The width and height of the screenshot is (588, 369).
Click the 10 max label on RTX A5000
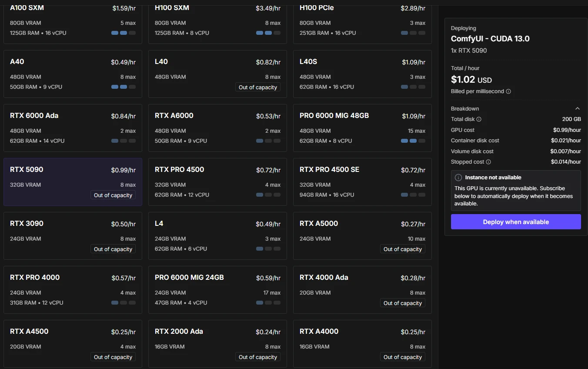(417, 239)
